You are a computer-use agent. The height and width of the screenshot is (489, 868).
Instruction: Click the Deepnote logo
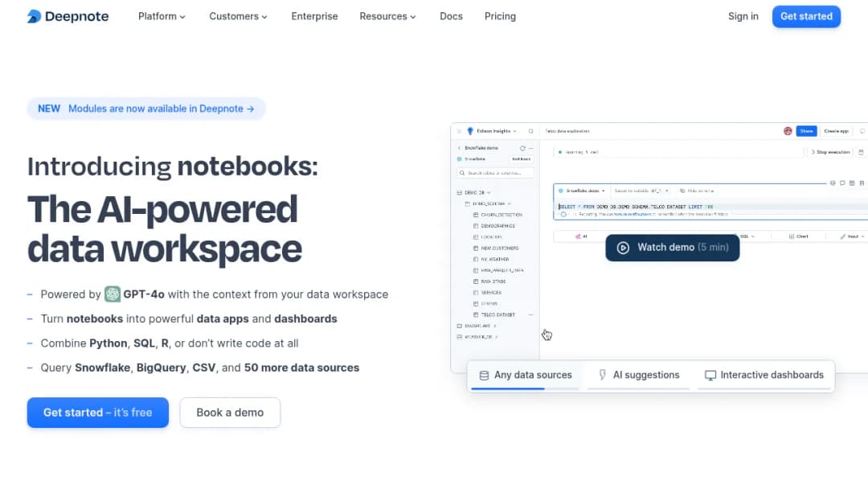coord(68,17)
